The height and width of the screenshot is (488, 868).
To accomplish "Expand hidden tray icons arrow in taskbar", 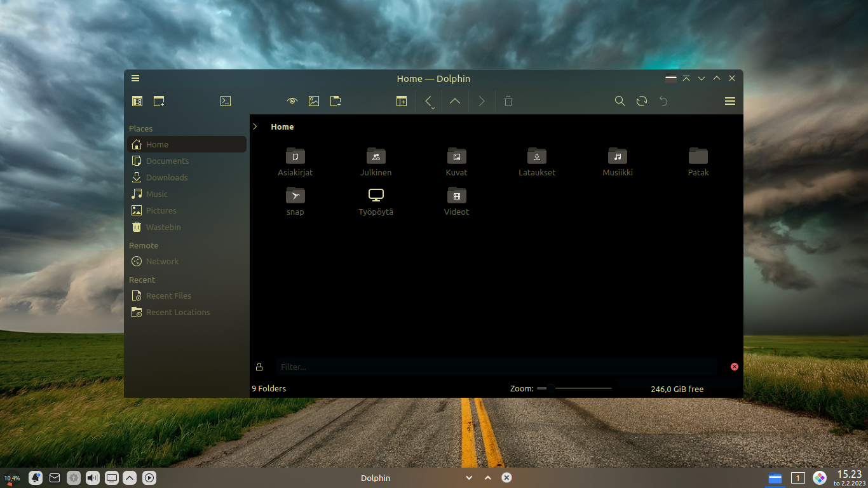I will (x=130, y=478).
